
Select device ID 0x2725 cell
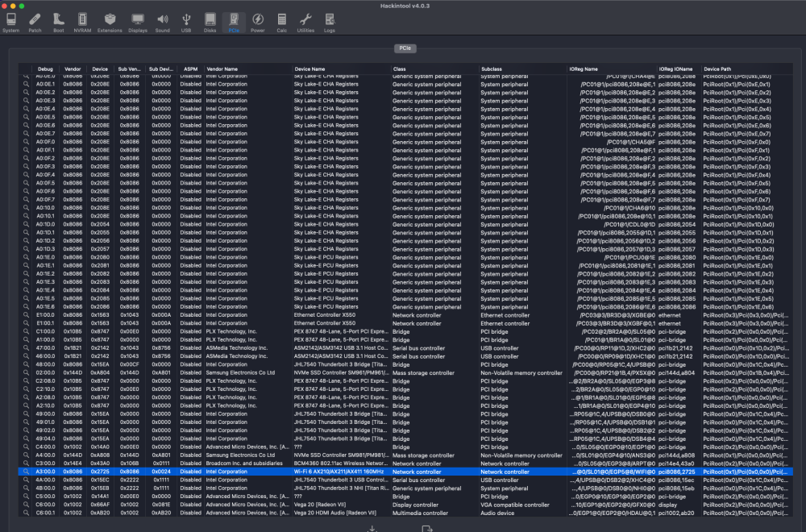tap(100, 472)
